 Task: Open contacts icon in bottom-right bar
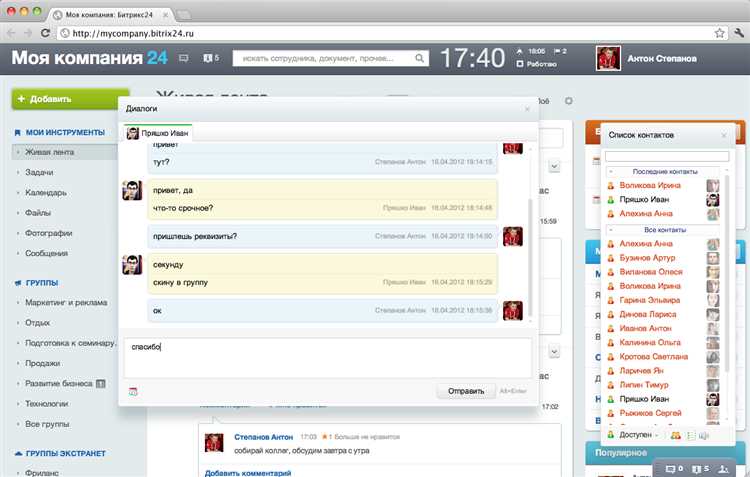(x=724, y=469)
